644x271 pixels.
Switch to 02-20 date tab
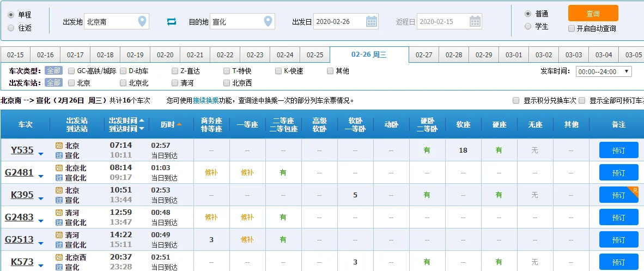pyautogui.click(x=165, y=55)
